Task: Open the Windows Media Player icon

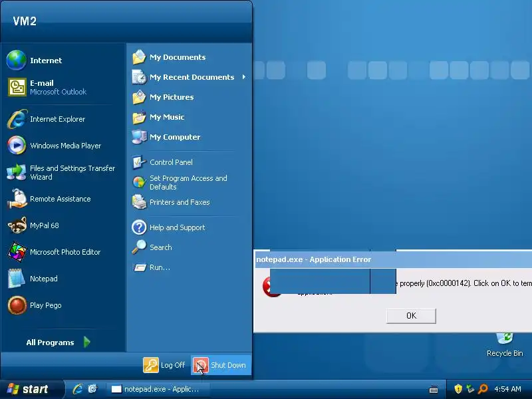Action: click(x=17, y=145)
